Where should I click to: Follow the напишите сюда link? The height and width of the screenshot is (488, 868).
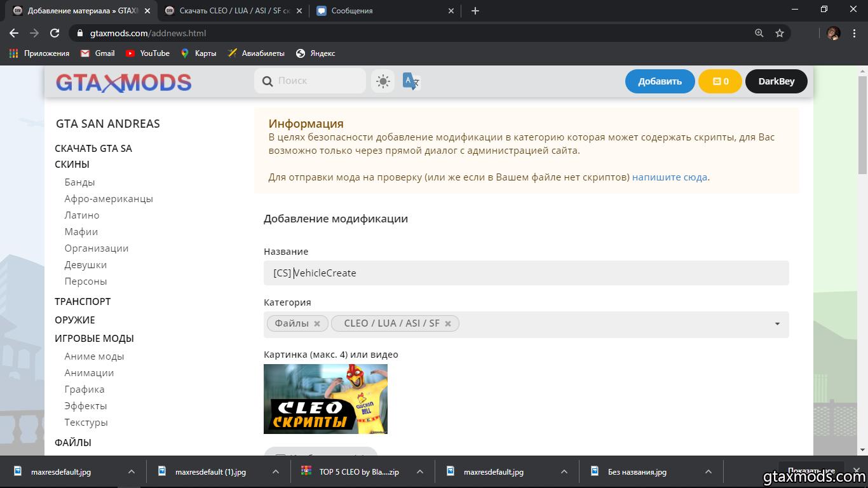coord(669,177)
